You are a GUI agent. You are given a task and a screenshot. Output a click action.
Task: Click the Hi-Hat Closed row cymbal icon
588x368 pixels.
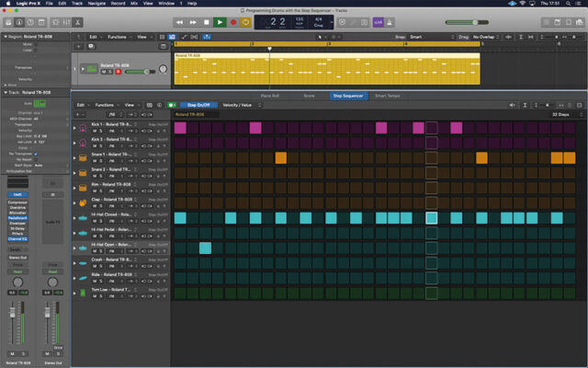[x=83, y=218]
